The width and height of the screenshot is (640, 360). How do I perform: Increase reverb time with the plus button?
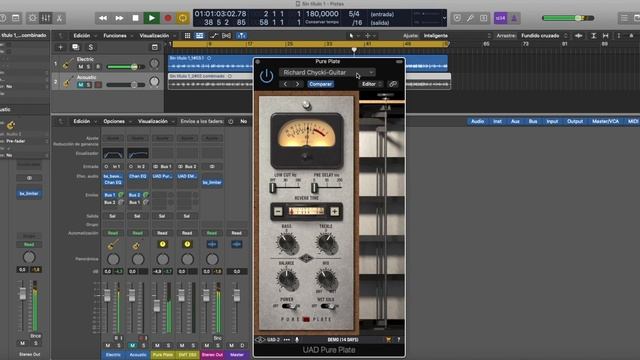tap(335, 211)
